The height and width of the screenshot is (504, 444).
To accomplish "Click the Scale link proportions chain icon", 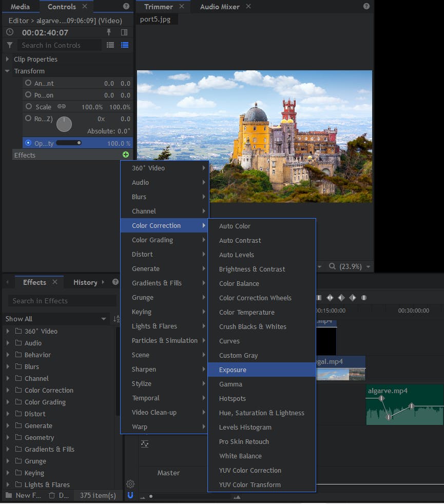I will click(62, 107).
